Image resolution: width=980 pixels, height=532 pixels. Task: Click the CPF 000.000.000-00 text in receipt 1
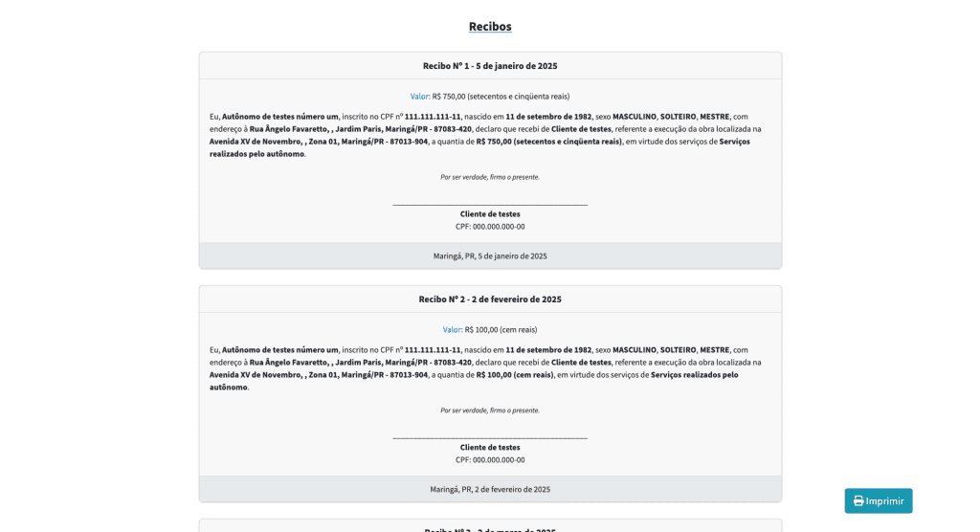[490, 227]
